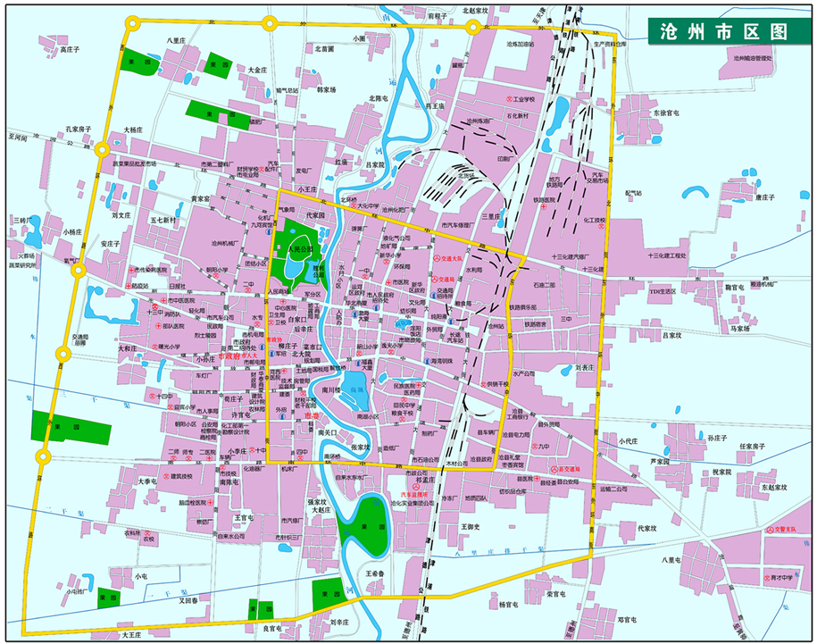
Task: Select the 市传染病医院 hospital icon
Action: tap(130, 270)
